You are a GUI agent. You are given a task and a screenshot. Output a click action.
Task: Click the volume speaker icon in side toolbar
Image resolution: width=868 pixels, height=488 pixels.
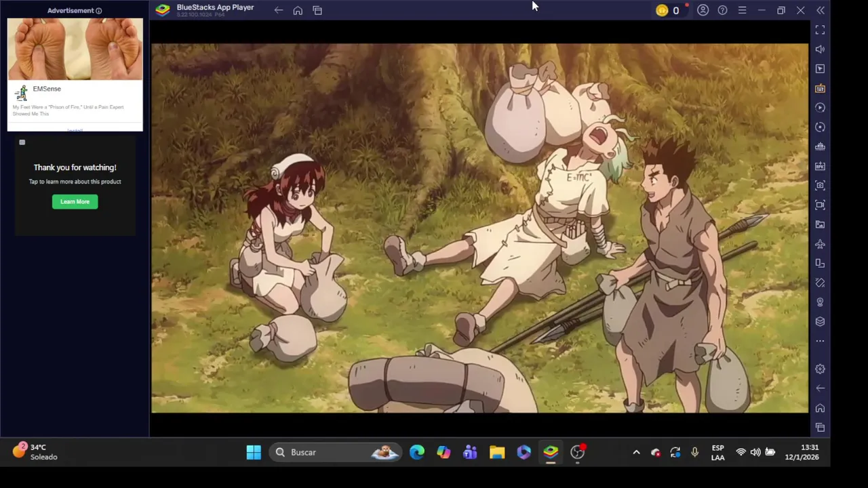820,49
